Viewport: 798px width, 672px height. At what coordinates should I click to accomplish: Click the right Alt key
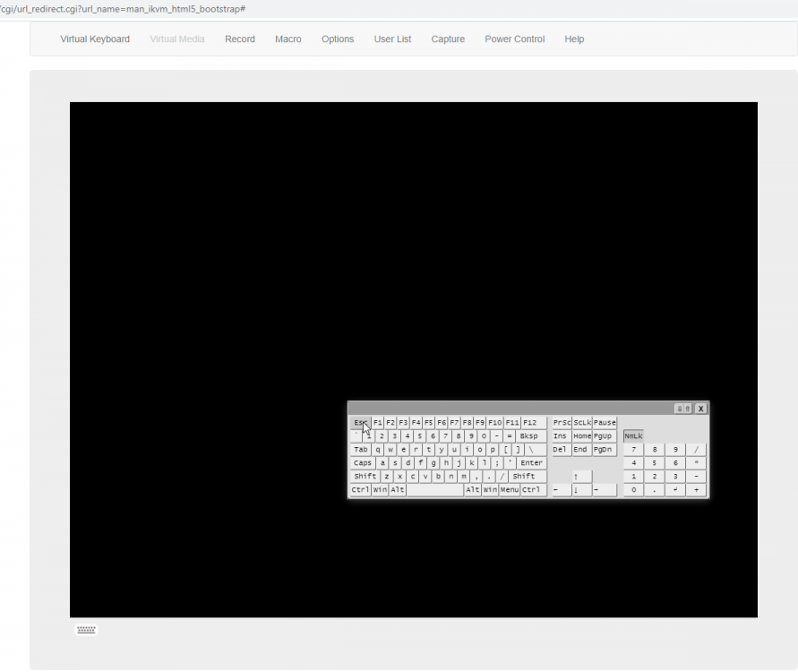coord(473,490)
